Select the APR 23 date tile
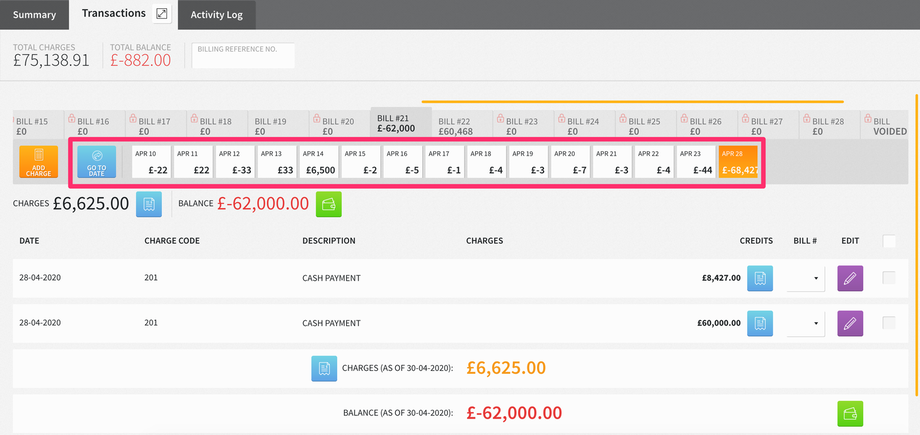 click(x=696, y=162)
